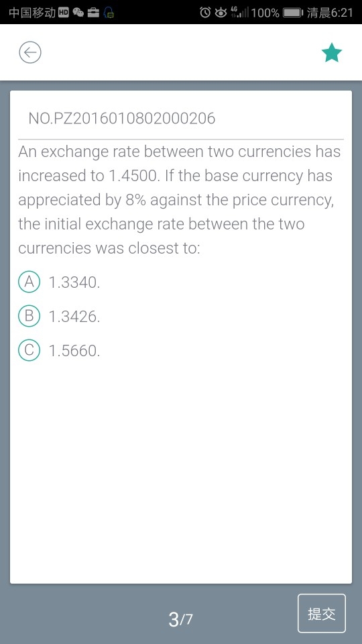Image resolution: width=362 pixels, height=644 pixels.
Task: Click the 提交 submit button
Action: [x=322, y=614]
